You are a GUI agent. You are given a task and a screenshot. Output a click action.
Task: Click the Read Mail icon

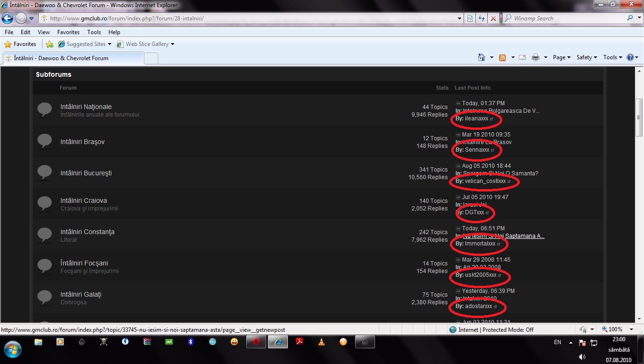coord(522,57)
